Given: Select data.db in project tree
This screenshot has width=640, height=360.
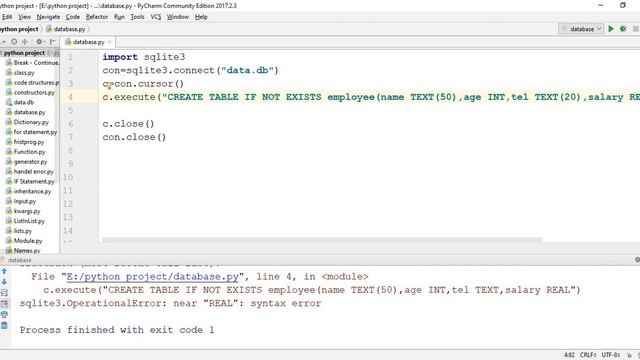Looking at the screenshot, I should pos(20,102).
